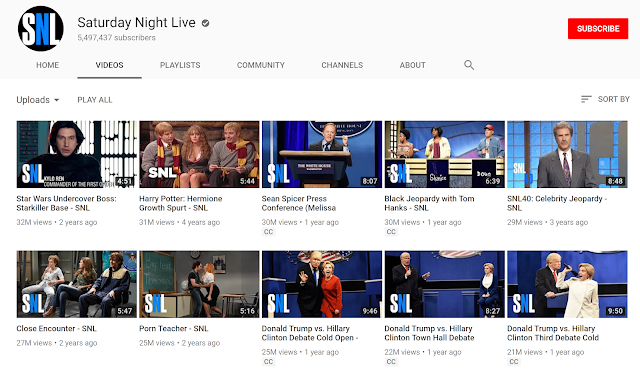Click '29M views • 3 years ago' text
The height and width of the screenshot is (371, 640).
coord(547,222)
